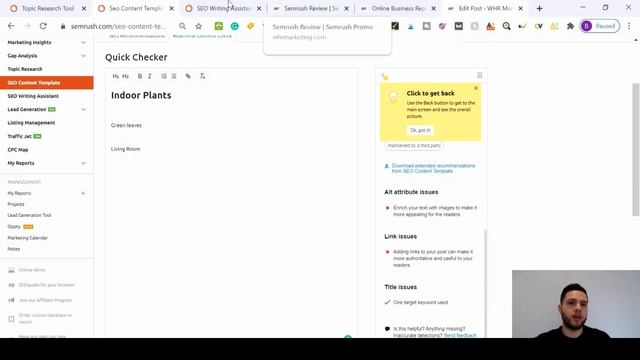Click the green extension icon beside star
640x360 pixels.
[x=219, y=26]
